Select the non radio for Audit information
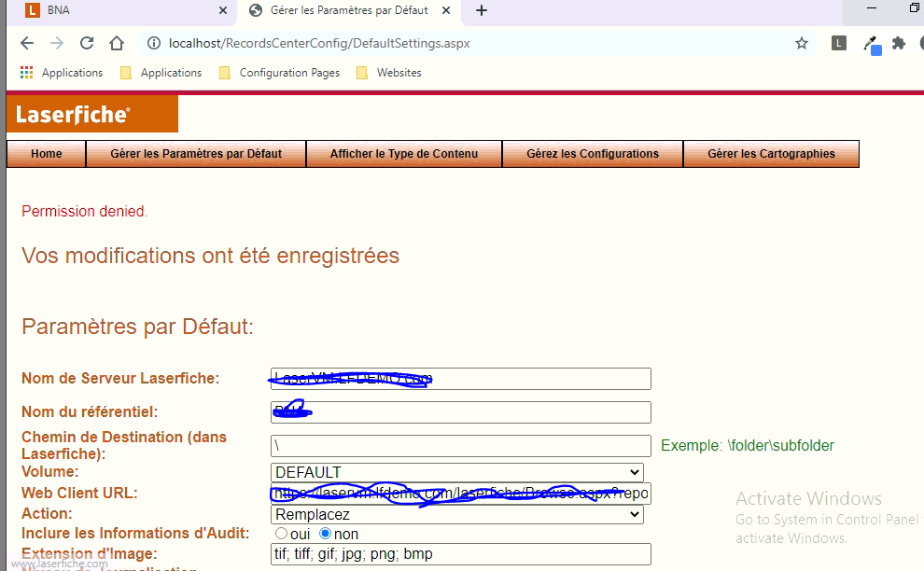Viewport: 924px width, 571px height. tap(326, 534)
